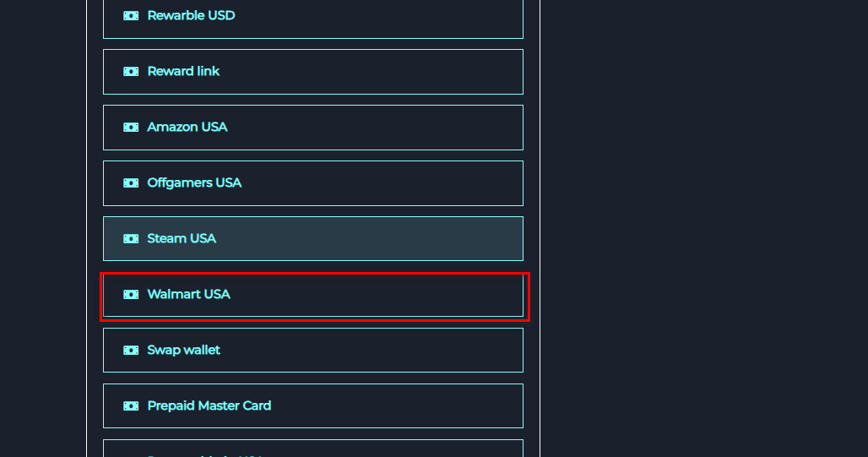Viewport: 868px width, 457px height.
Task: Click the money icon beside Swap wallet
Action: point(131,351)
